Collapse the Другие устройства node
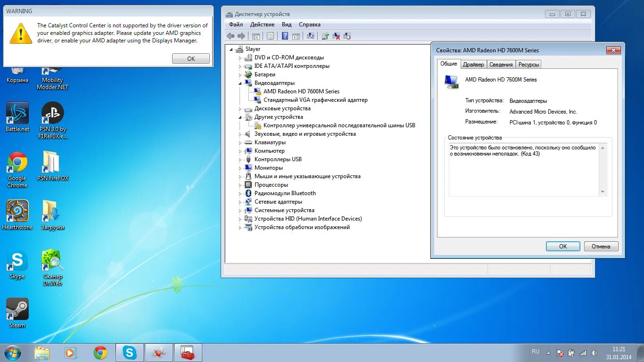644x362 pixels. 239,117
